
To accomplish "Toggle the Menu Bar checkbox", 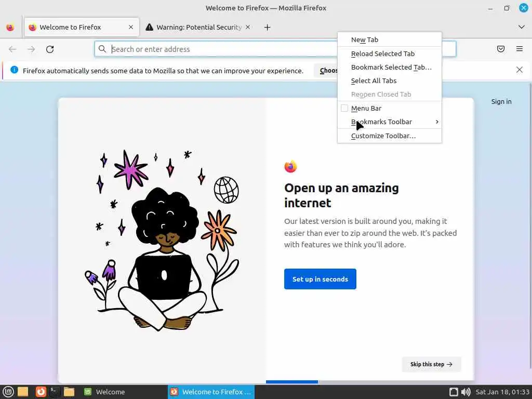I will 344,108.
